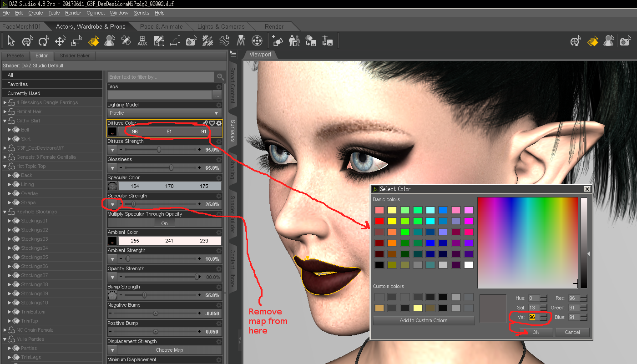Expand the Batibat Hair tree node

(5, 112)
